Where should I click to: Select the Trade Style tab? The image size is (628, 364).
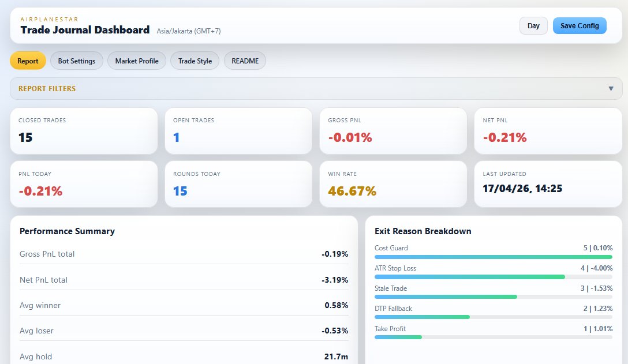click(195, 61)
